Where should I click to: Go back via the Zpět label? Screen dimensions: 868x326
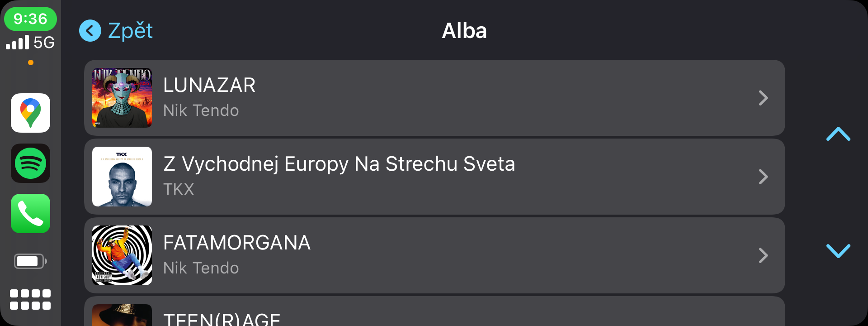pos(130,31)
